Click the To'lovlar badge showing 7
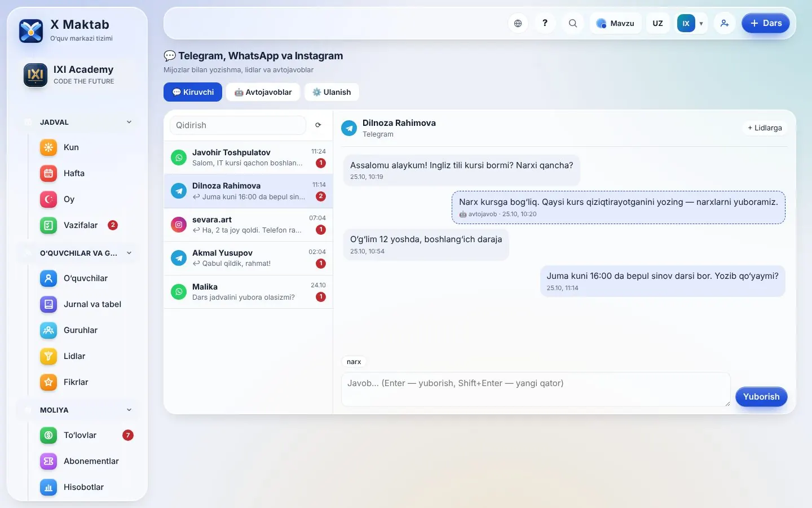Image resolution: width=812 pixels, height=508 pixels. pyautogui.click(x=128, y=435)
